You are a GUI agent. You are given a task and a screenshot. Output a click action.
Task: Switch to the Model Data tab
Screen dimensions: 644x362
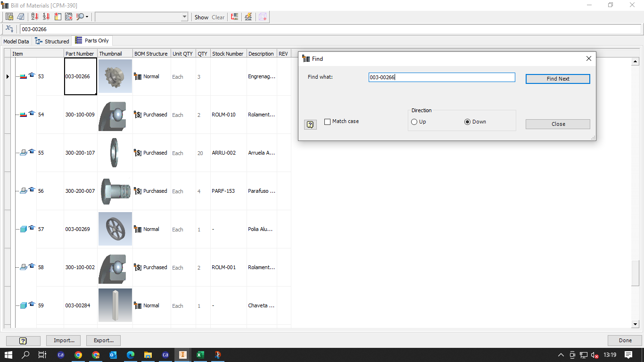click(x=16, y=41)
